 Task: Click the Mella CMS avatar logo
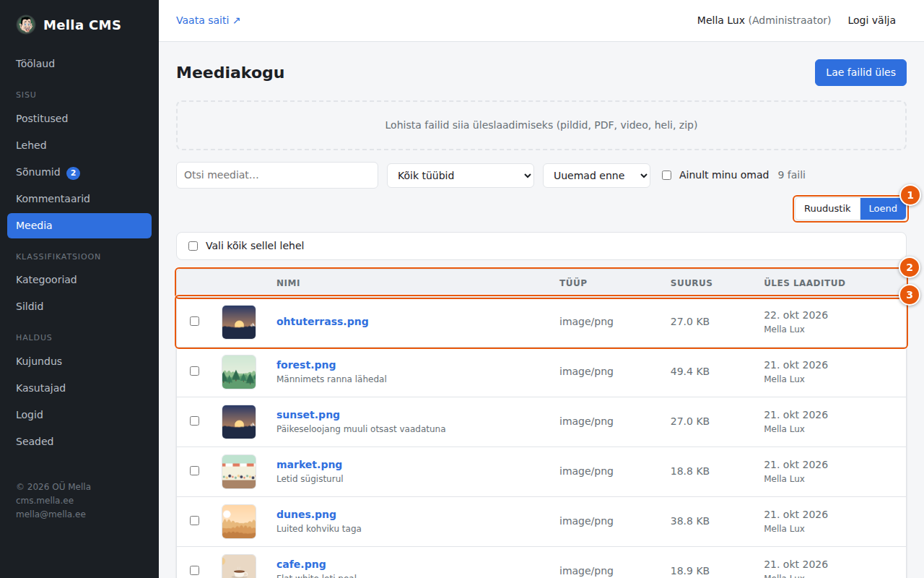pos(26,25)
